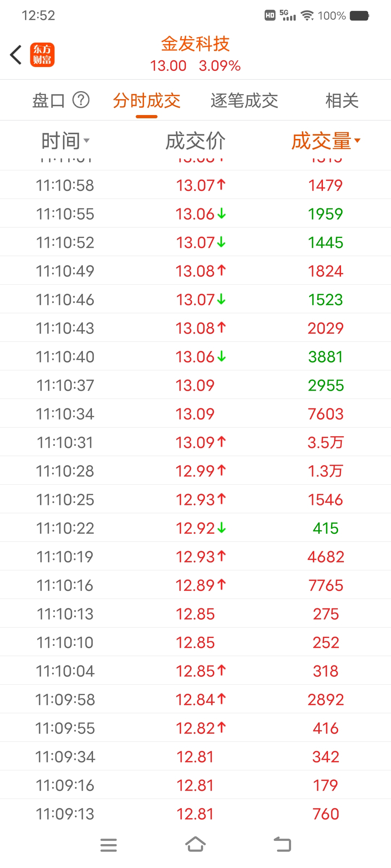Open the 相关 tab

(x=342, y=101)
